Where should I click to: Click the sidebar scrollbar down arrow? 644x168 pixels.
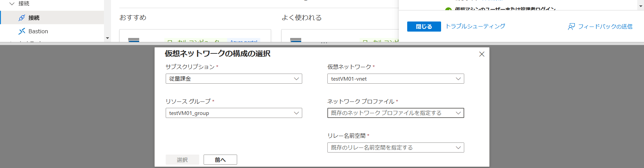(x=107, y=38)
